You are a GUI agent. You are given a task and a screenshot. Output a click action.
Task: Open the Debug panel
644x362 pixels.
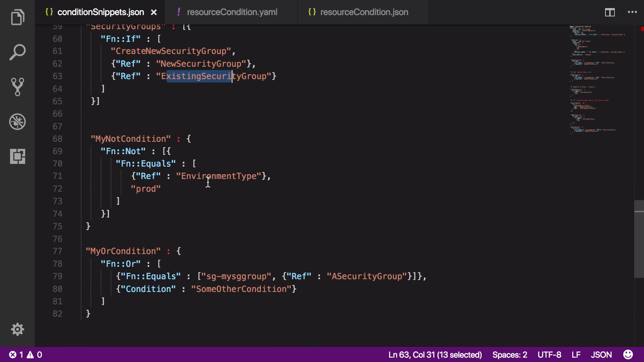pos(17,122)
